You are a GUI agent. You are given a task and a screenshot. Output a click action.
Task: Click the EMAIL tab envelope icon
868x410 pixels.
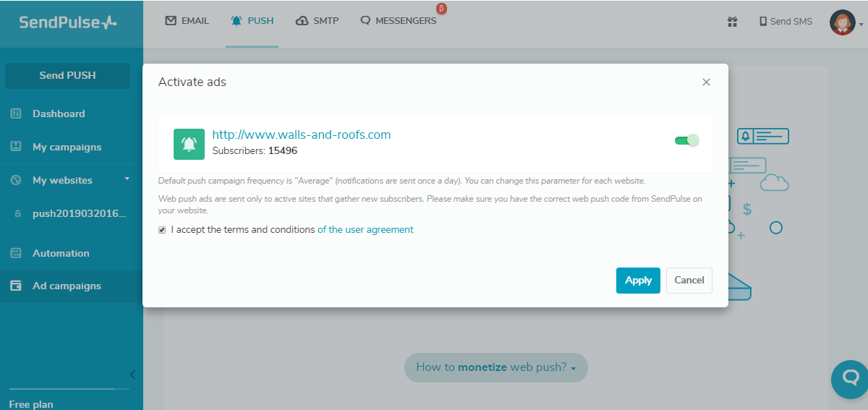tap(171, 21)
